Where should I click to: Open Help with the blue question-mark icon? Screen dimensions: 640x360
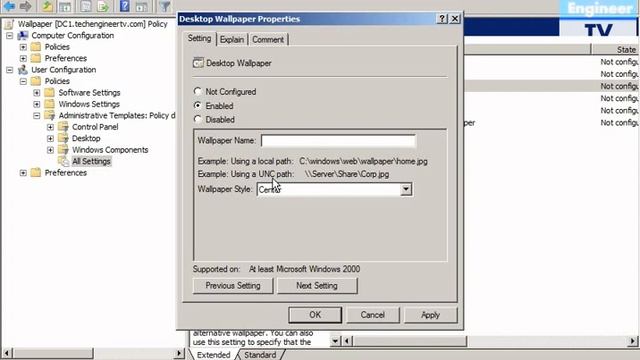tap(124, 6)
